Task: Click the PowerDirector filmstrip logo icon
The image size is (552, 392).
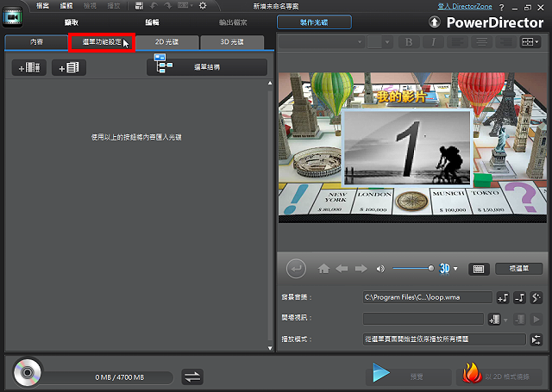Action: (x=13, y=16)
